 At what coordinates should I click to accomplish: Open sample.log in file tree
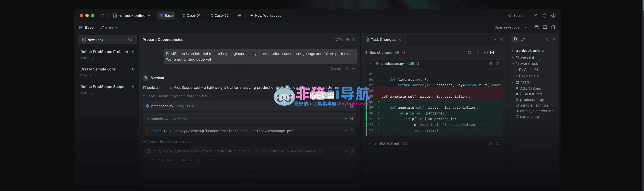[527, 117]
